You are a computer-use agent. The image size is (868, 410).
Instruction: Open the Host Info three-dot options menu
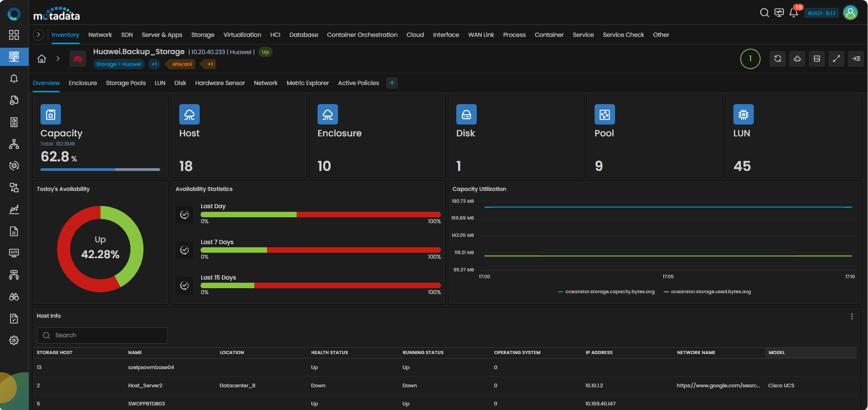click(852, 316)
